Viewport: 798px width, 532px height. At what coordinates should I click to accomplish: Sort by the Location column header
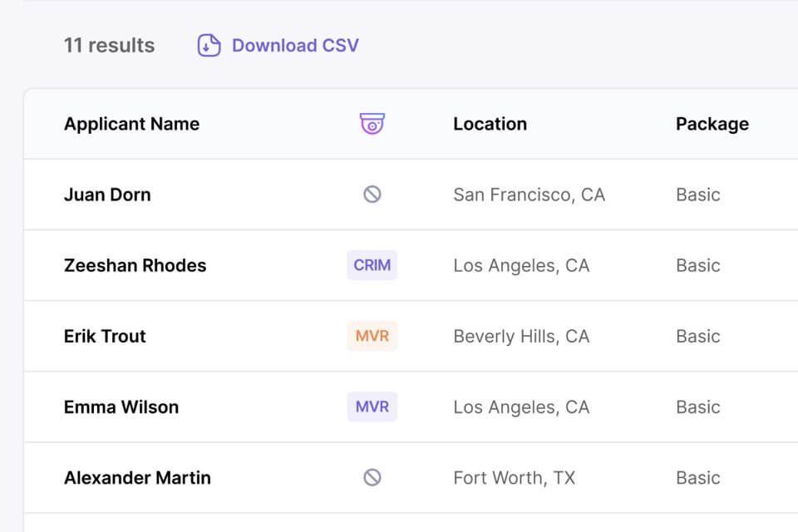click(x=490, y=124)
